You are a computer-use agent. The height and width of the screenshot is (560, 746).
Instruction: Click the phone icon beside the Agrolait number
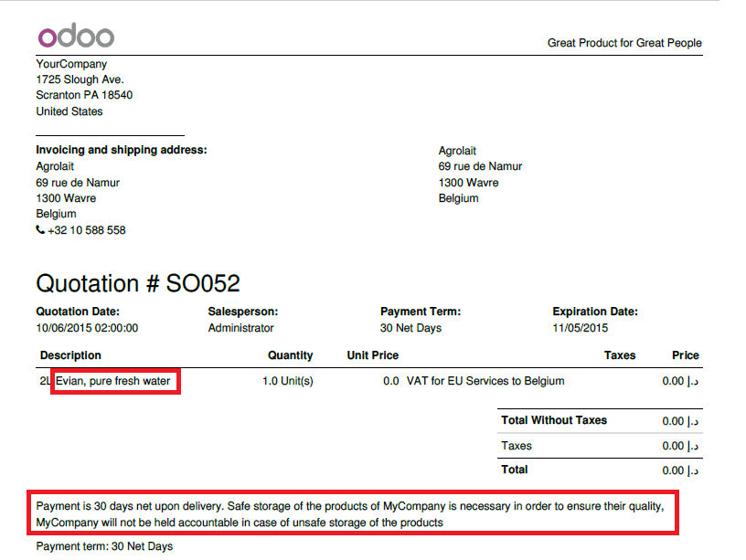[40, 230]
